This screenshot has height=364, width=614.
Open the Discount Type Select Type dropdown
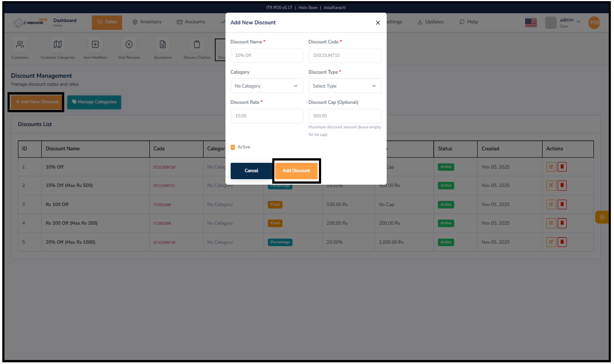click(345, 86)
